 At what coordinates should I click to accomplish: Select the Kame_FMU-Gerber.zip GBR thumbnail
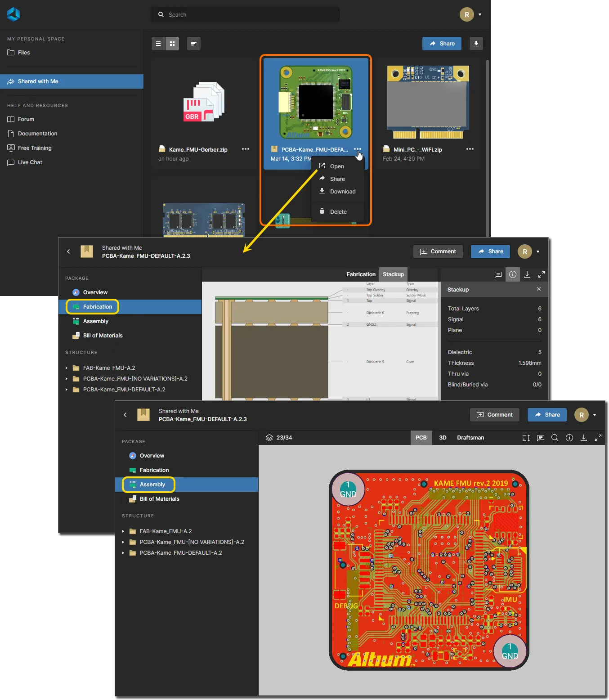[x=204, y=102]
